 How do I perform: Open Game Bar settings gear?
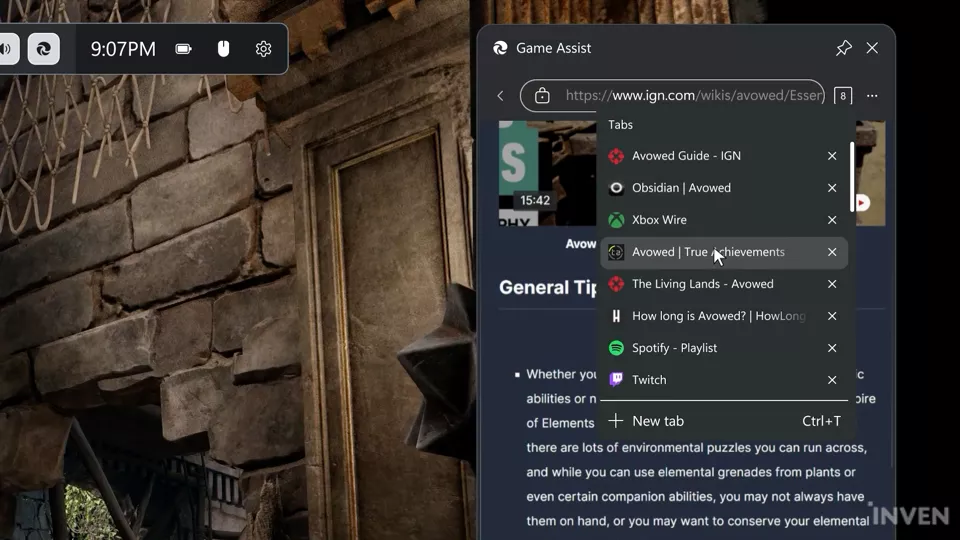(263, 49)
